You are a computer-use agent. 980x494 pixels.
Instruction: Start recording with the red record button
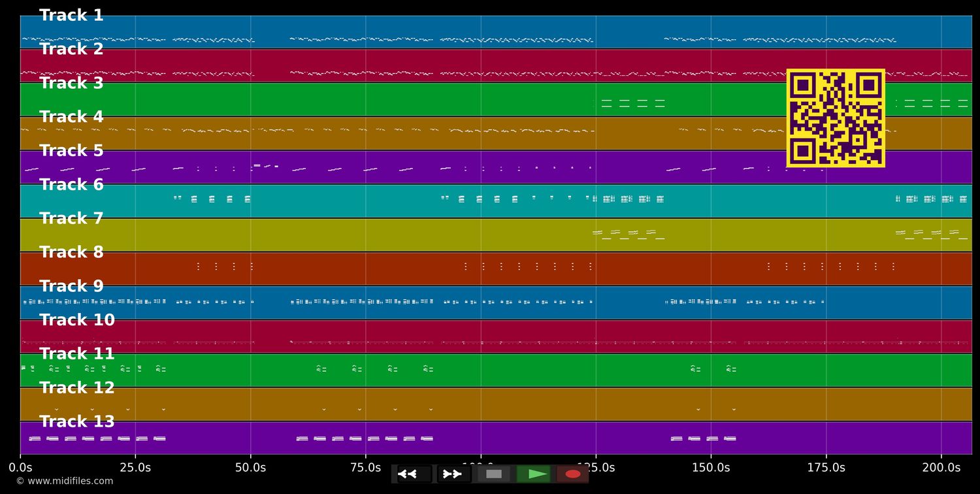[572, 474]
